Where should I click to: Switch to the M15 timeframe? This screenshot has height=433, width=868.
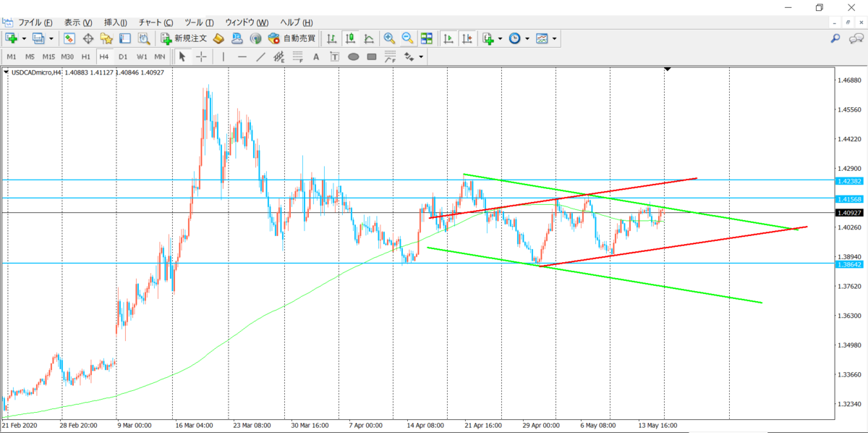[x=48, y=56]
